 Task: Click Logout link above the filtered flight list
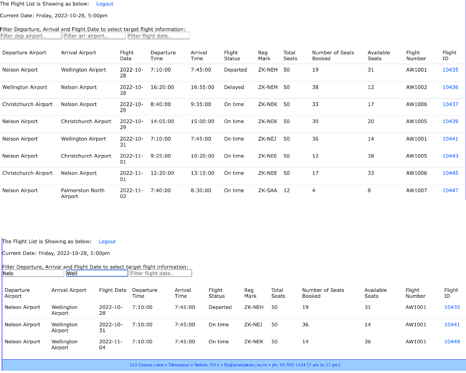(107, 241)
